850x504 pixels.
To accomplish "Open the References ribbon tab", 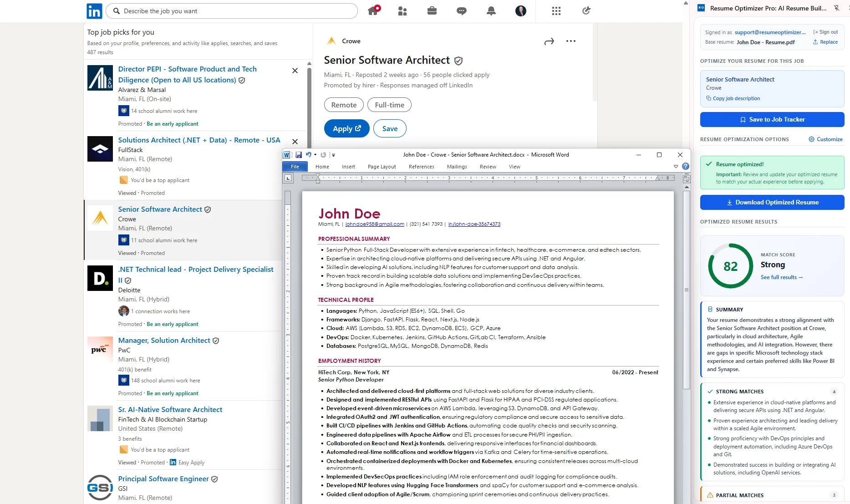I will 422,167.
